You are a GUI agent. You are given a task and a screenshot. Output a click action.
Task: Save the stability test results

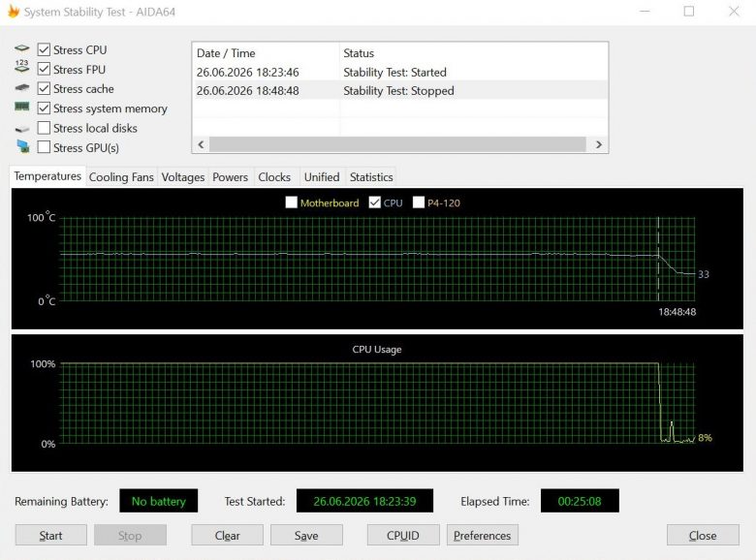(306, 535)
